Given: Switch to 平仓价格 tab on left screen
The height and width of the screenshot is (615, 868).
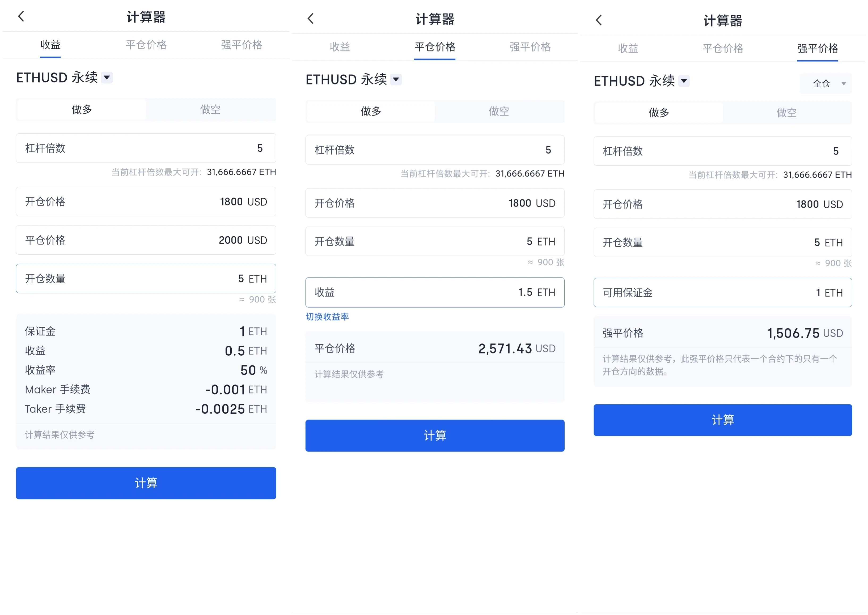Looking at the screenshot, I should [146, 45].
